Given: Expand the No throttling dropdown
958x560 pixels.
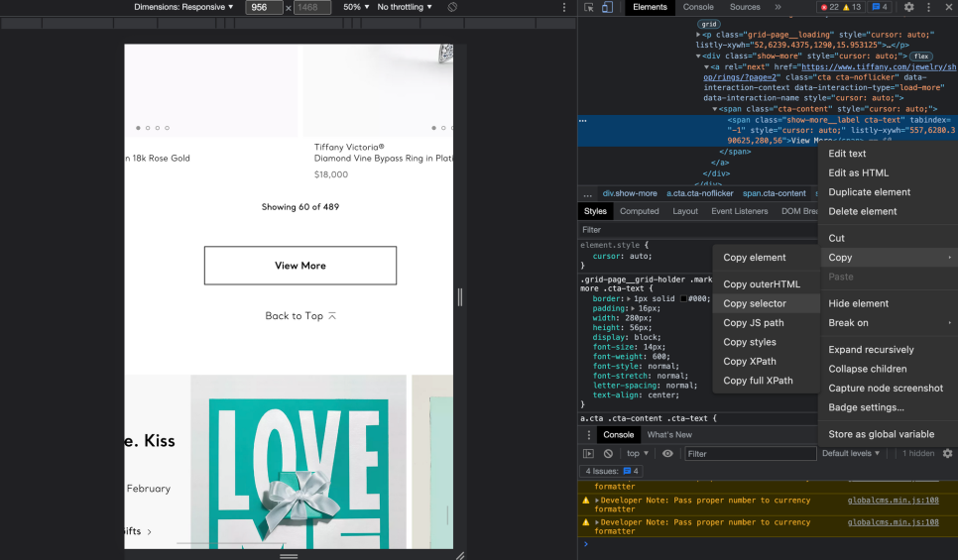Looking at the screenshot, I should [x=406, y=7].
